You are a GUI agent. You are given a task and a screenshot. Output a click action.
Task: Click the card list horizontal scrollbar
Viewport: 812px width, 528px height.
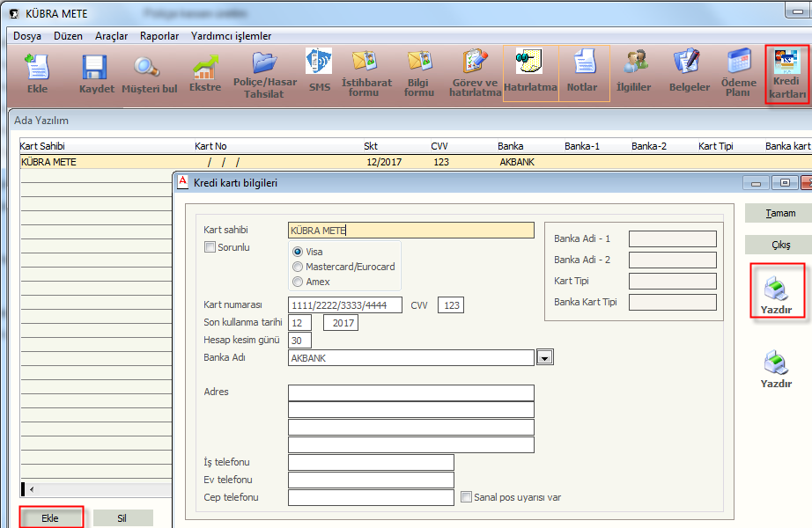click(95, 489)
